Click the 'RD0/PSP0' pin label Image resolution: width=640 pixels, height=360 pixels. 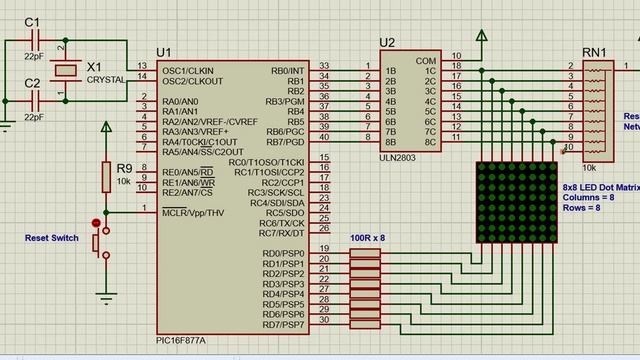(x=283, y=253)
